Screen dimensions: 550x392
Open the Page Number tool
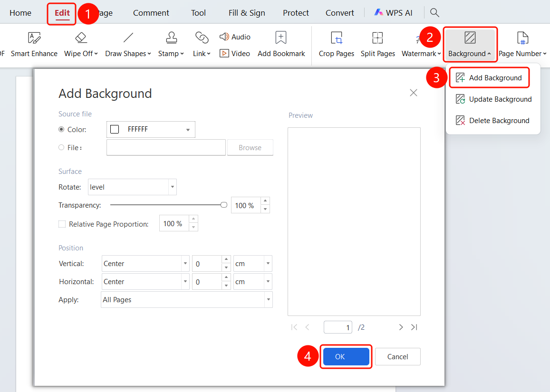(522, 45)
